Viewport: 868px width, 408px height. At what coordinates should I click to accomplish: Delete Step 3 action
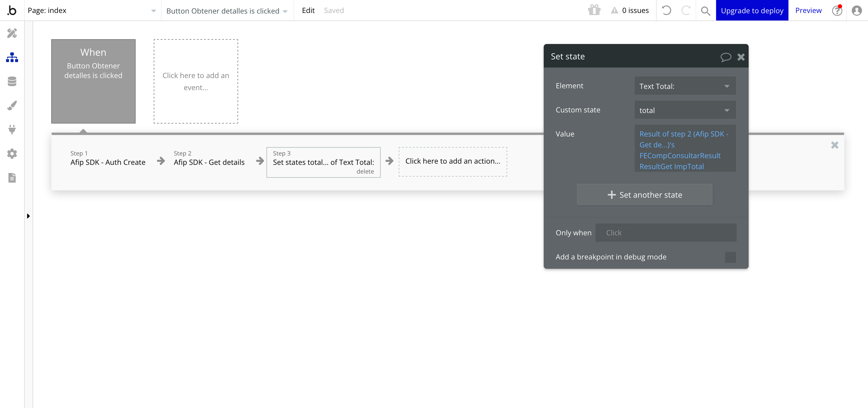(x=365, y=171)
